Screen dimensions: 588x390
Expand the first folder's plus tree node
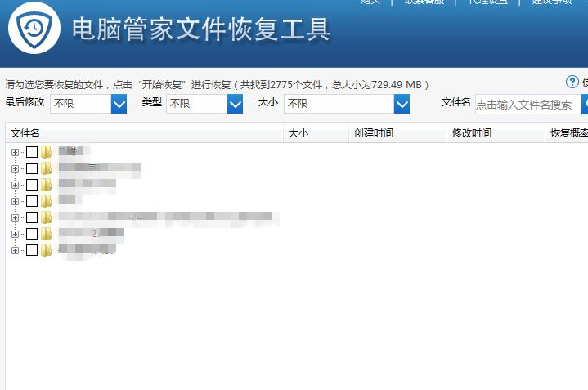pos(15,152)
